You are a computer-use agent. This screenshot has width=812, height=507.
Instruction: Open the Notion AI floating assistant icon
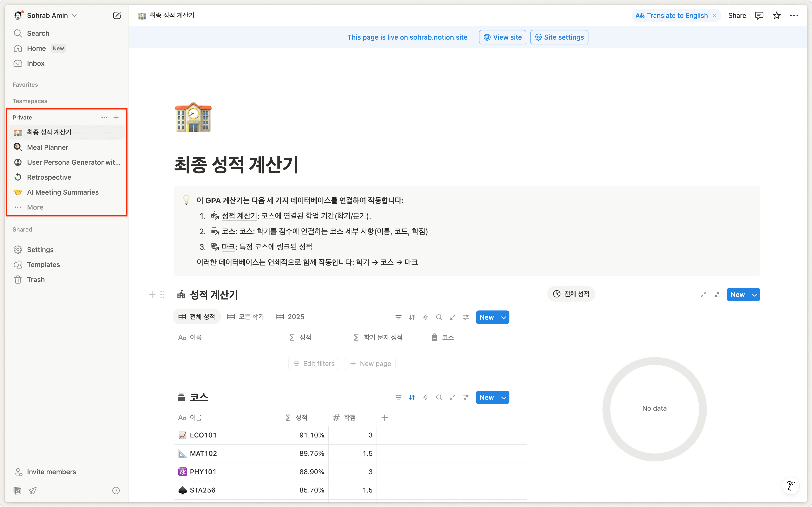click(x=790, y=485)
